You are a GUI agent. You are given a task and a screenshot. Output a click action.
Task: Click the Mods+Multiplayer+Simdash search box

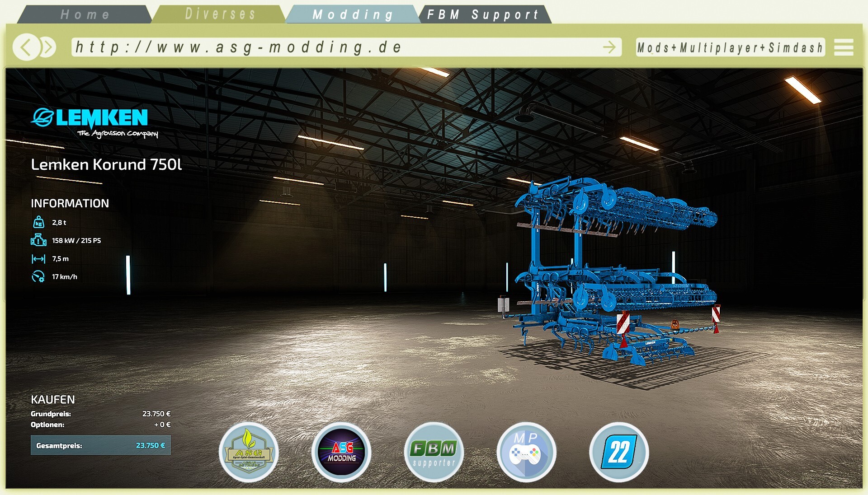[x=730, y=47]
